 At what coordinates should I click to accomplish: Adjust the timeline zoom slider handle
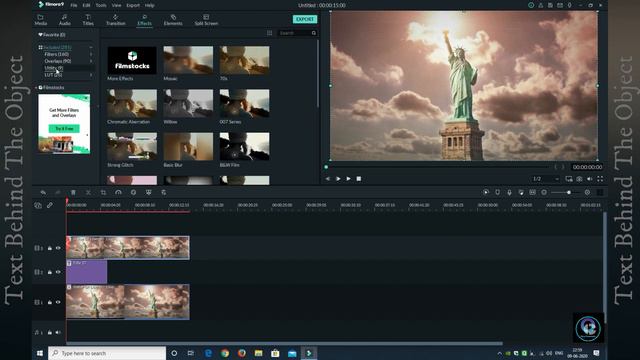[x=569, y=192]
